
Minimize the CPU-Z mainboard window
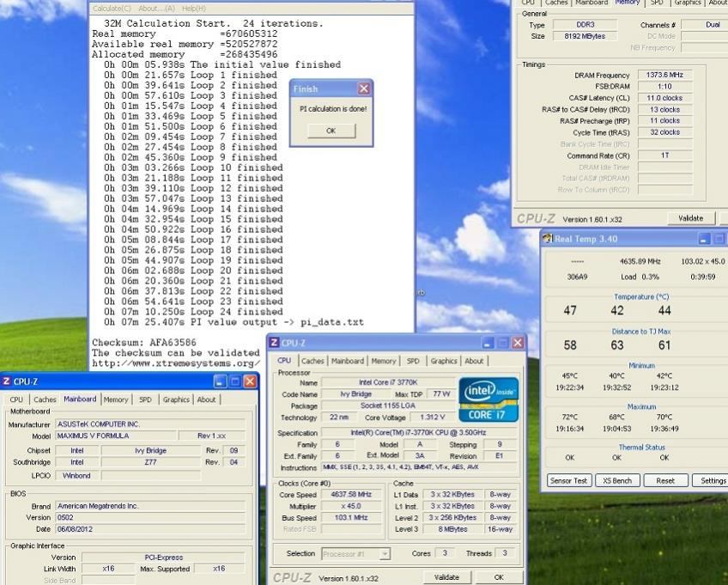[220, 381]
